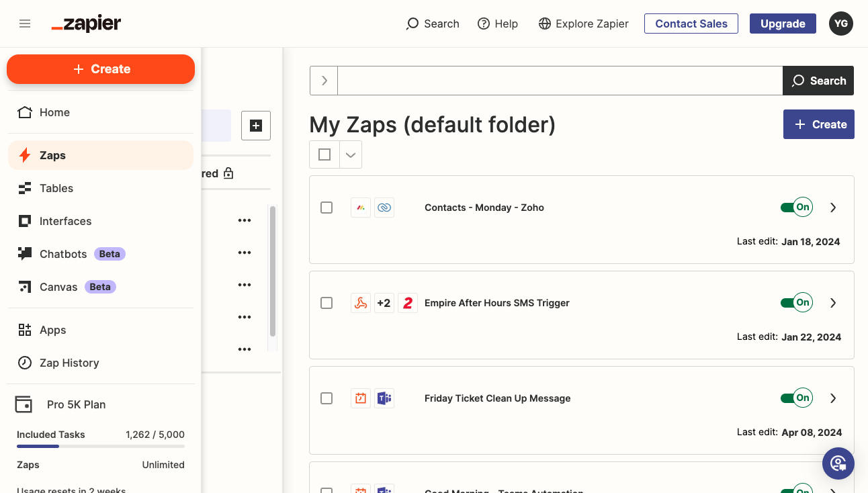The width and height of the screenshot is (868, 493).
Task: Select the Empire After Hours SMS Trigger checkbox
Action: click(327, 303)
